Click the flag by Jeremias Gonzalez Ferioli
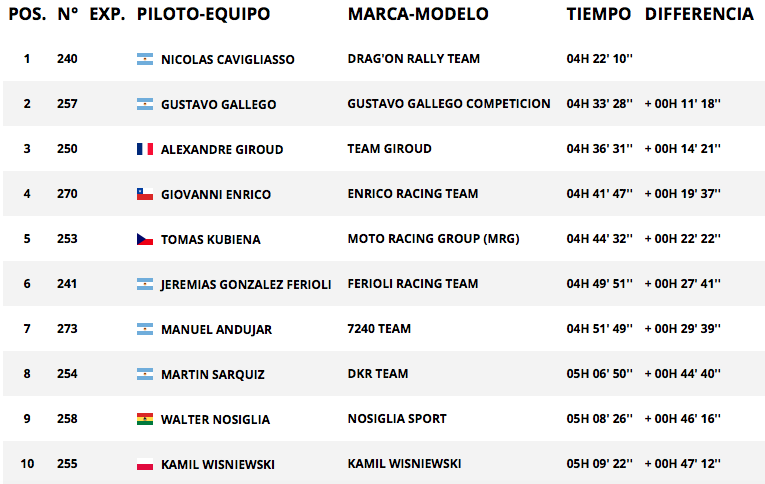Image resolution: width=765 pixels, height=484 pixels. pyautogui.click(x=145, y=284)
